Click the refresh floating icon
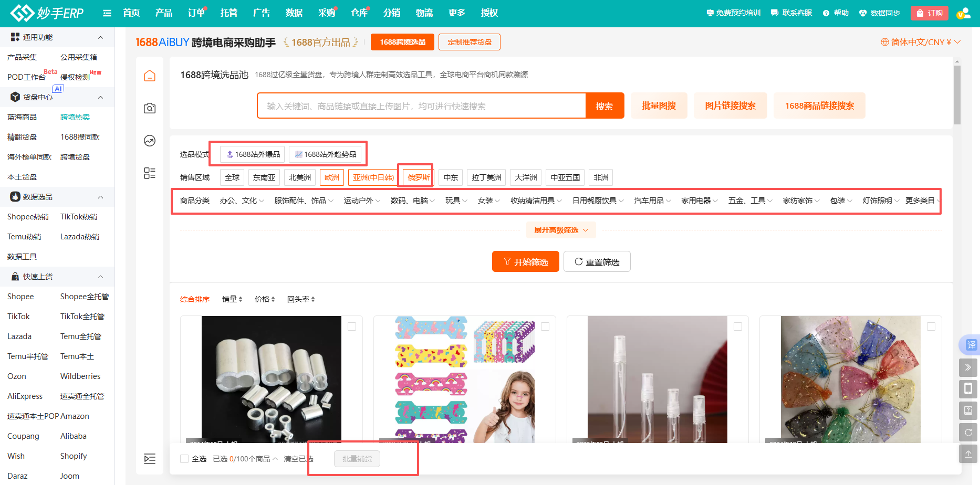 [968, 432]
